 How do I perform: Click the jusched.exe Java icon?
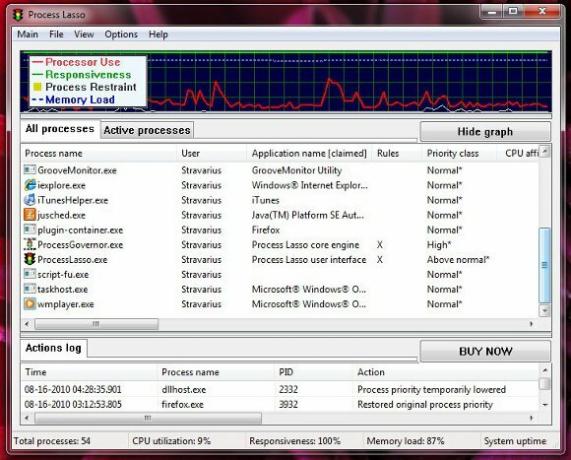point(30,215)
